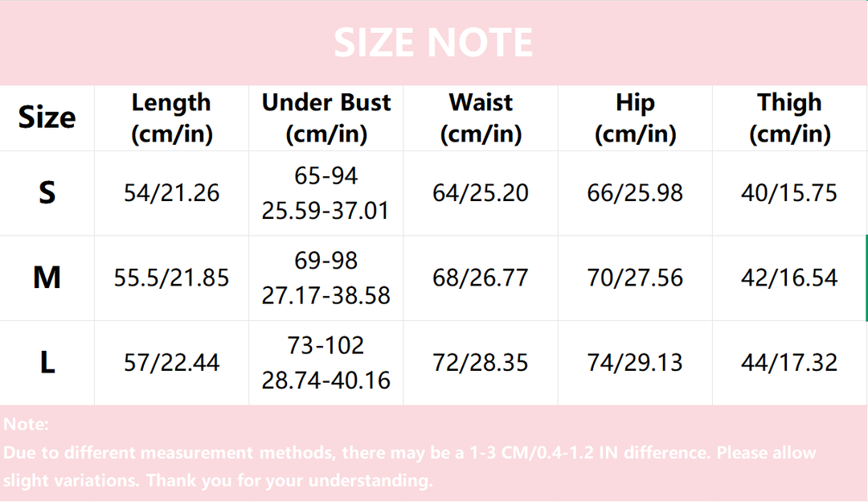Click the Length (cm/in) header

pyautogui.click(x=172, y=118)
